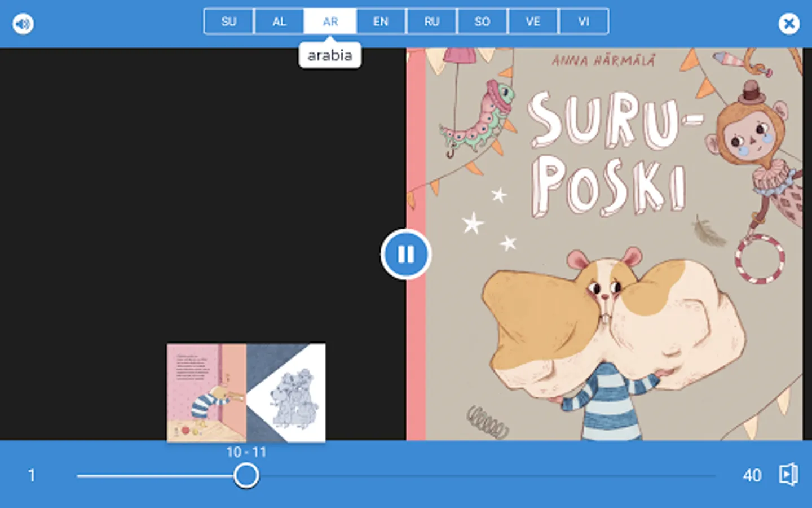Click the Suruposki book cover
The width and height of the screenshot is (812, 508).
pyautogui.click(x=604, y=244)
